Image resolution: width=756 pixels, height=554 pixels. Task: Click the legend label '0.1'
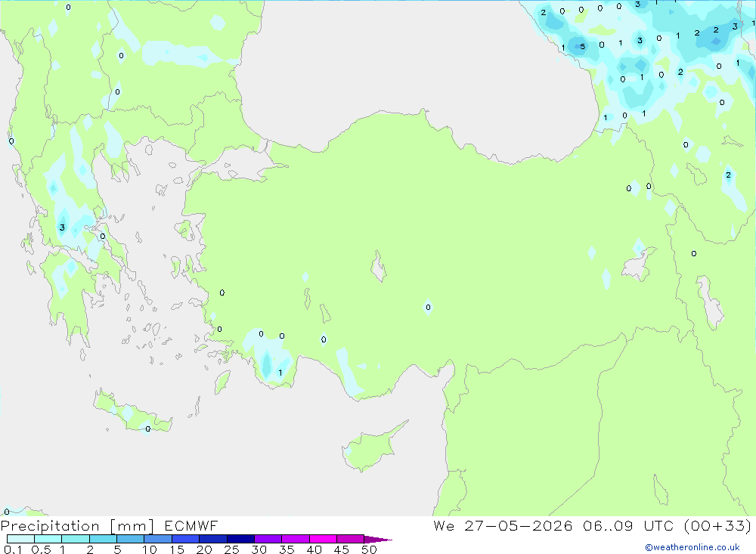pos(13,549)
